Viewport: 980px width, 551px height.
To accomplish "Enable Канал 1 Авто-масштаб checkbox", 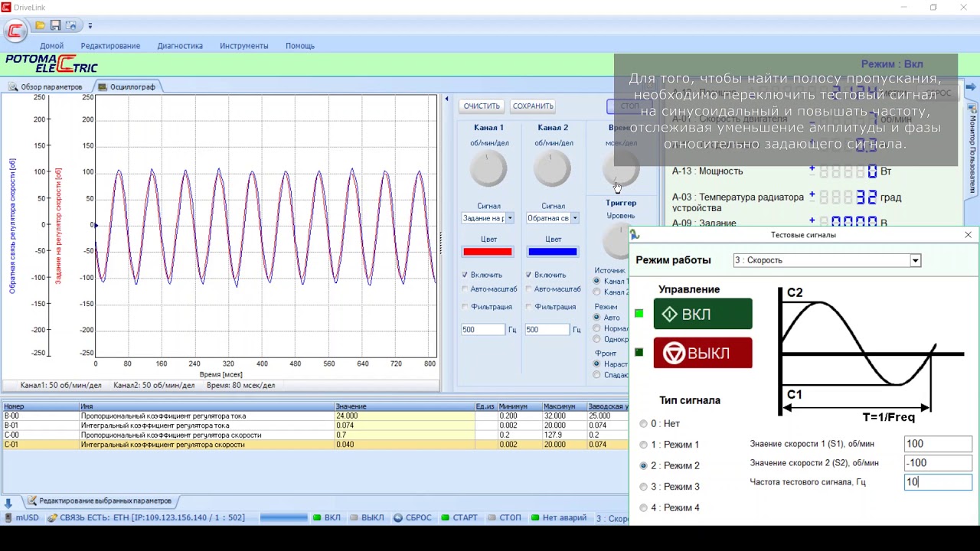I will 465,289.
